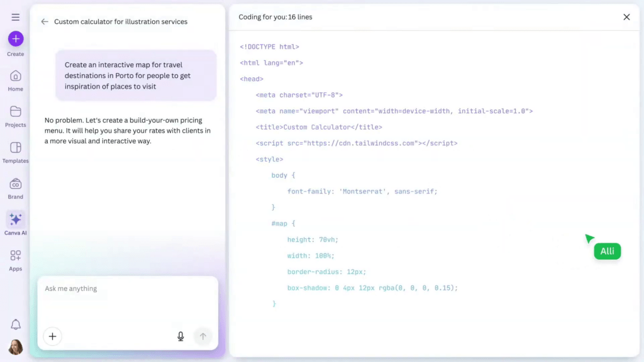644x362 pixels.
Task: Go back using the chat header arrow
Action: tap(45, 21)
